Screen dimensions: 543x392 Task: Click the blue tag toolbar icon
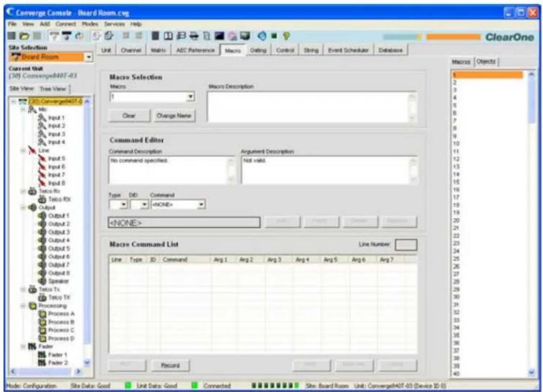tap(262, 36)
